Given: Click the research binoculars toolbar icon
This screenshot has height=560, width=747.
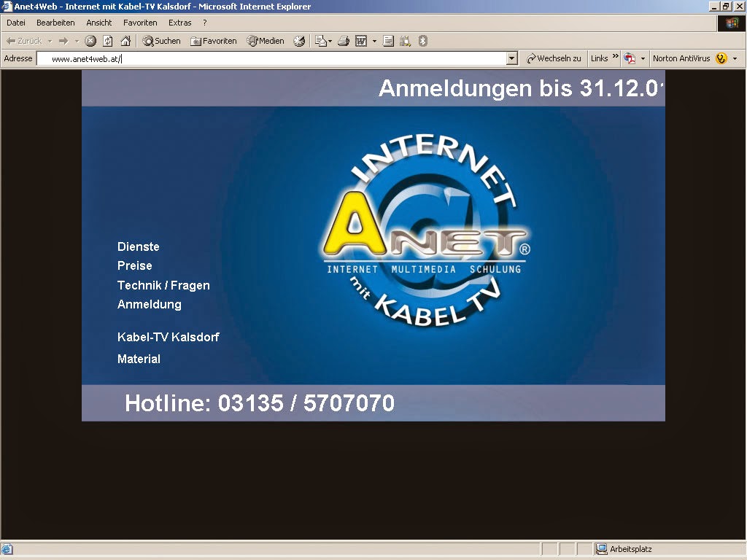Looking at the screenshot, I should (406, 41).
